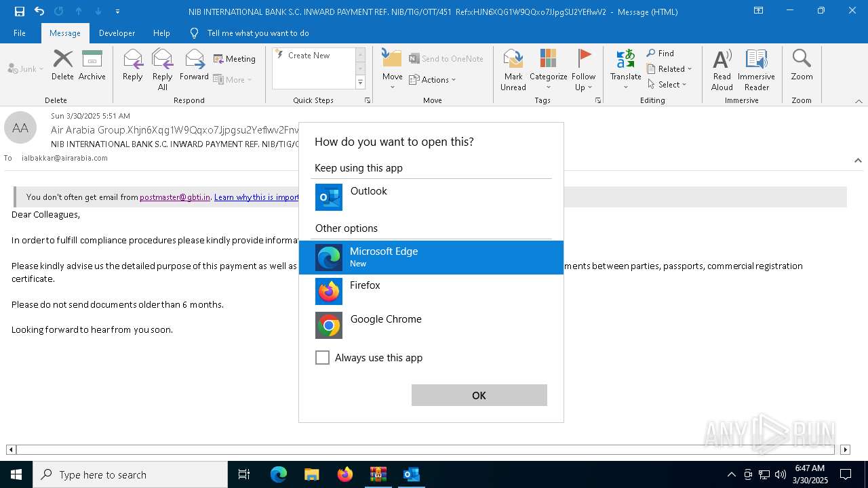Collapse the ribbon with the chevron

click(x=859, y=101)
